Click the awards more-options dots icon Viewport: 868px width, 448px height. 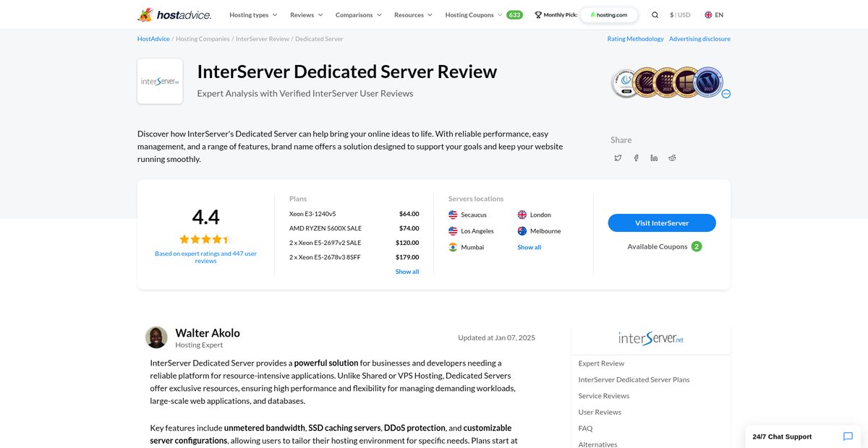(726, 94)
